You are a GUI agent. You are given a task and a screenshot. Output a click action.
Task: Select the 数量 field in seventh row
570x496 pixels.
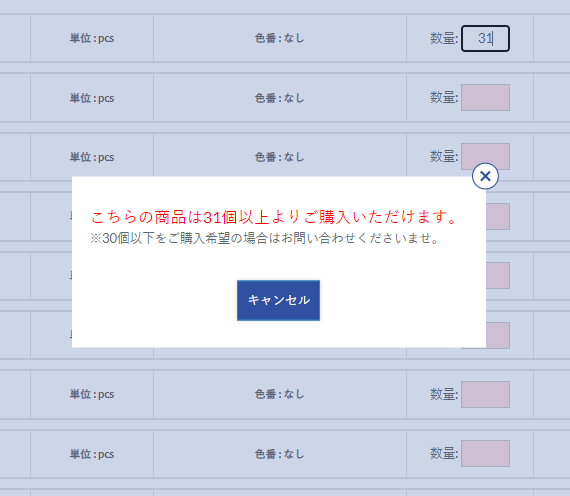click(485, 395)
